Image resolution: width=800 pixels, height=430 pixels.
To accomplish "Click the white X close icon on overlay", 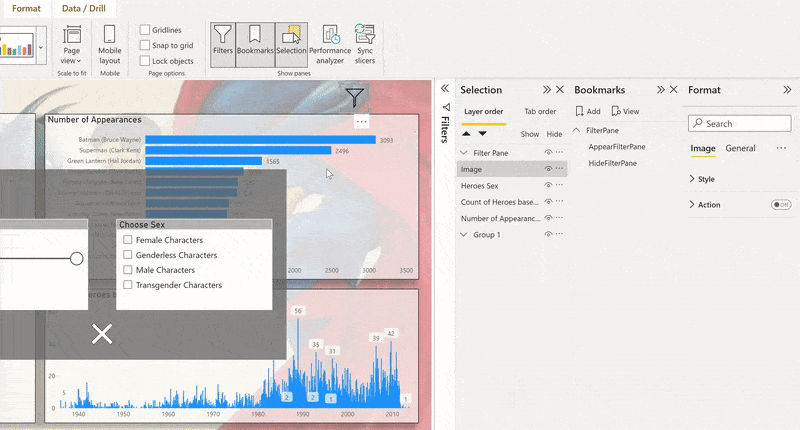I will click(102, 334).
